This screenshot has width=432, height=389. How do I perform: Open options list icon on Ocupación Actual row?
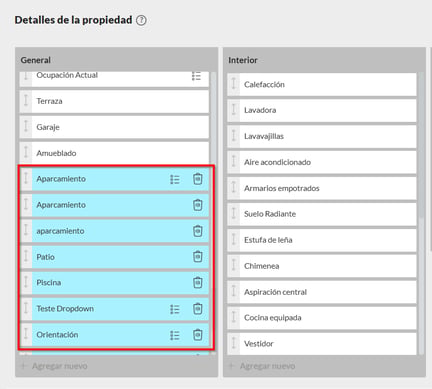[196, 76]
